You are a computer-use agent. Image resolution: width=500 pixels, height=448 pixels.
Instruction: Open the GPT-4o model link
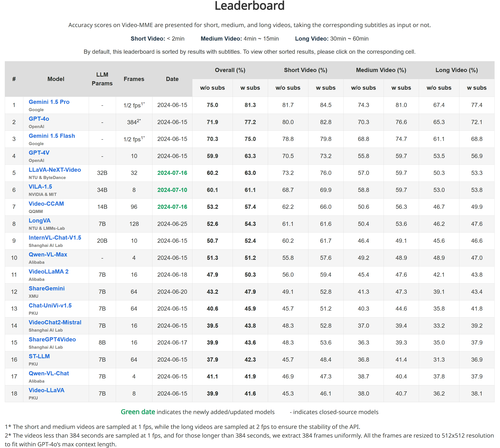click(39, 119)
